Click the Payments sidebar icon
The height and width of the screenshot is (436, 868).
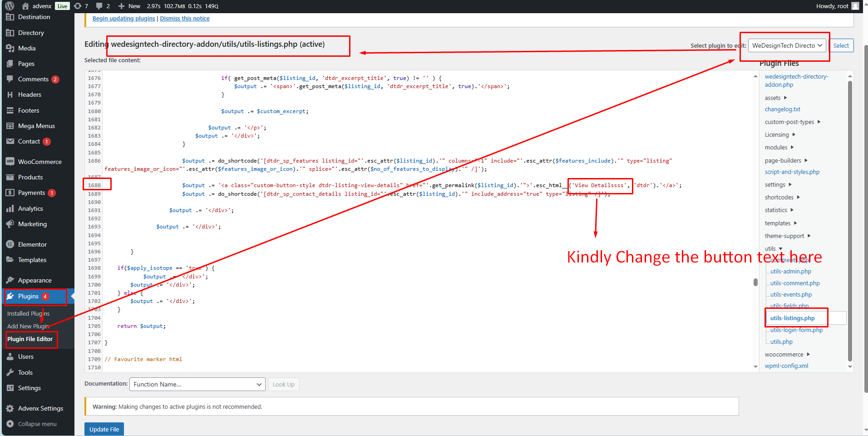[10, 193]
